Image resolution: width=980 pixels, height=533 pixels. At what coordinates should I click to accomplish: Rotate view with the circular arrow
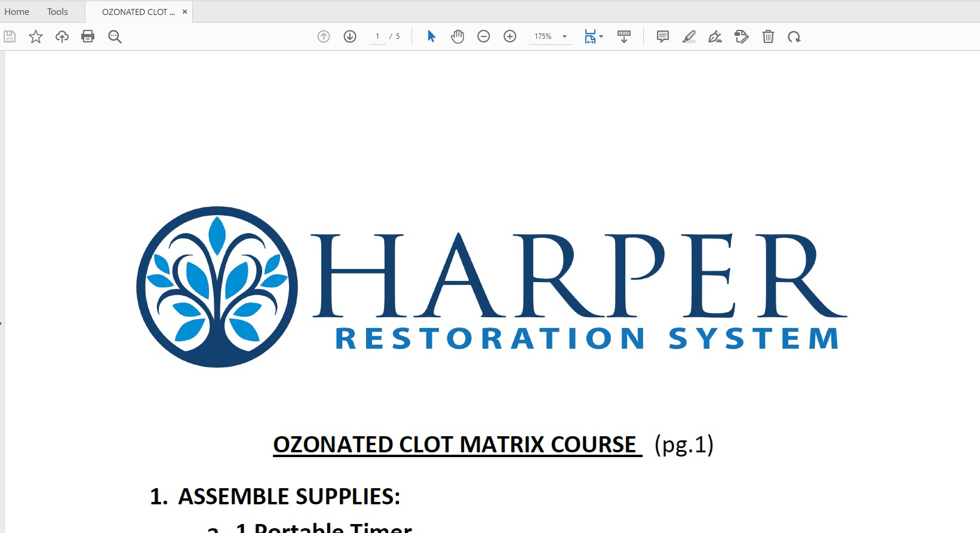click(x=794, y=36)
